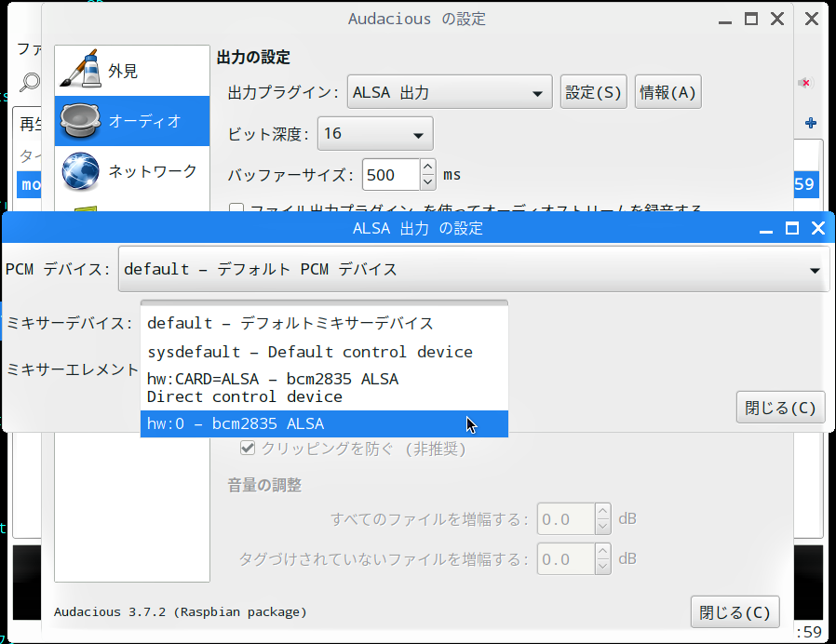836x644 pixels.
Task: Click the muted volume icon in Audacious window
Action: pyautogui.click(x=804, y=83)
